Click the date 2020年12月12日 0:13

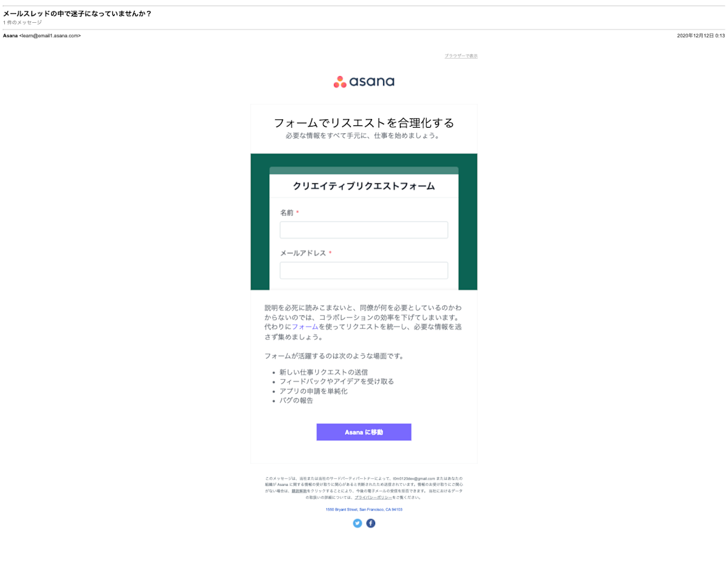pos(701,36)
